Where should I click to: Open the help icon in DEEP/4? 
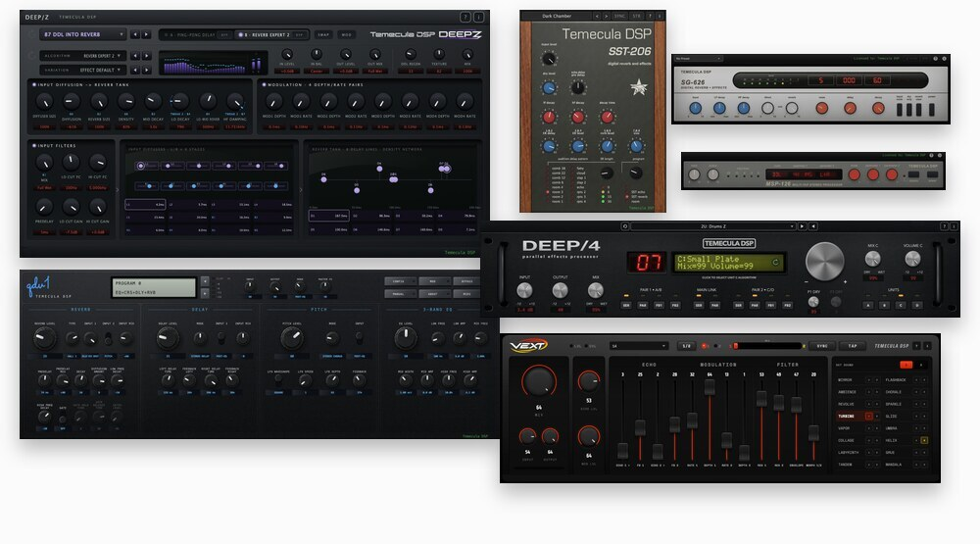point(945,226)
